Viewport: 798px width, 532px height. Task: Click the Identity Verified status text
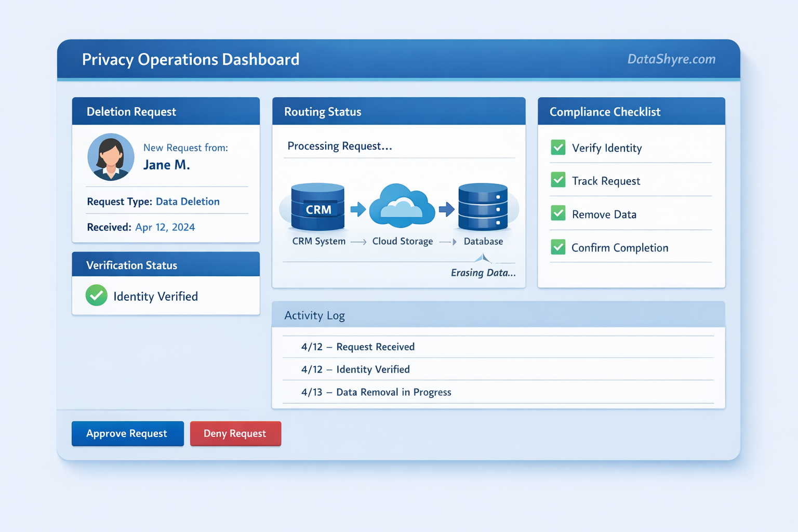pos(156,296)
